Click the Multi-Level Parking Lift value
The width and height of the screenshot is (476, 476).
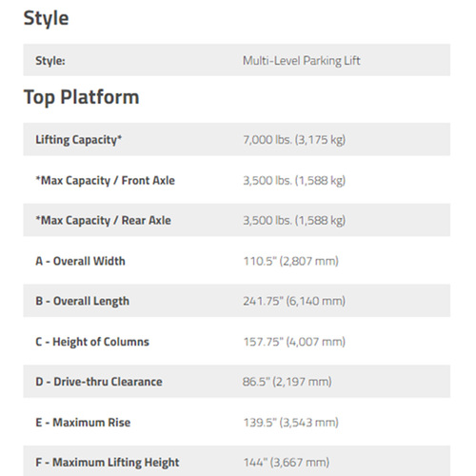302,60
